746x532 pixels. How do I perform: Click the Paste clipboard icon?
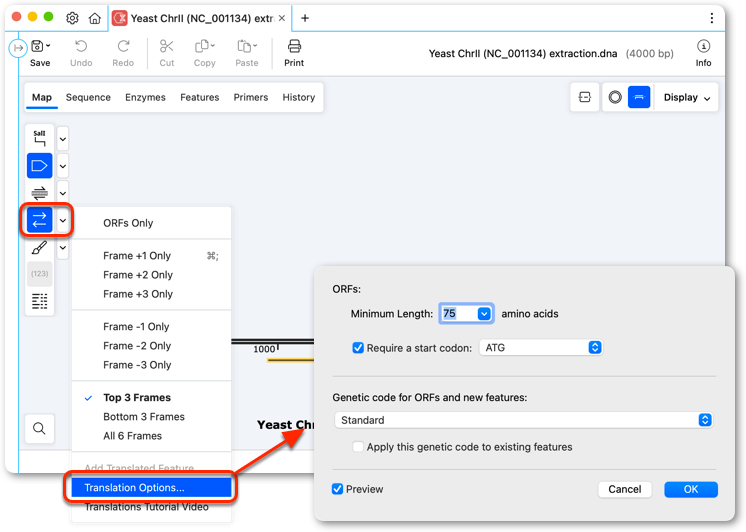[x=244, y=46]
